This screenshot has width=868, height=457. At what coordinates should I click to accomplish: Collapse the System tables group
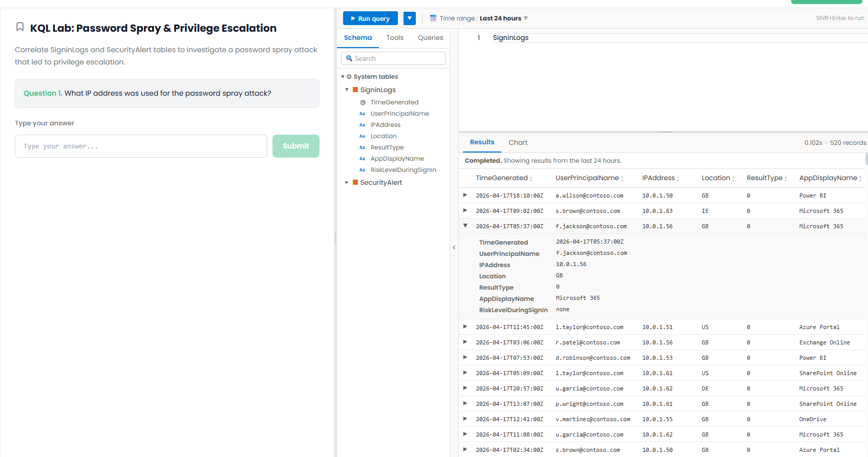(343, 77)
